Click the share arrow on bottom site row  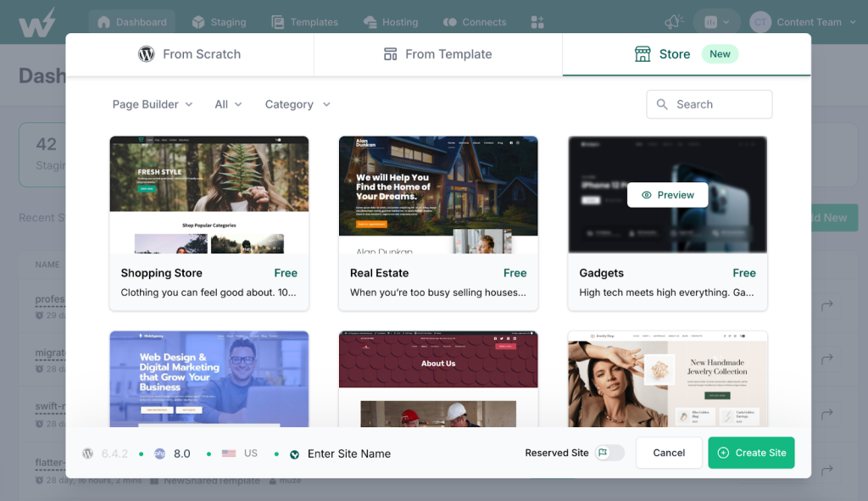(827, 470)
